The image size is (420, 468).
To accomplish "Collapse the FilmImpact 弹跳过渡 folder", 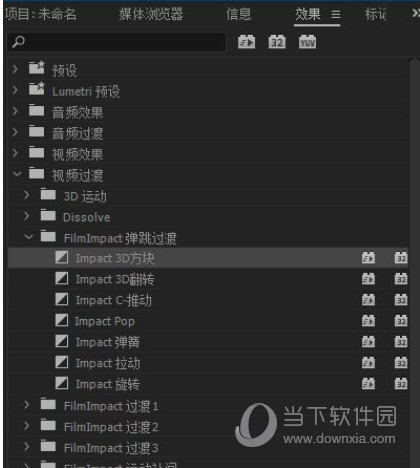I will (x=29, y=237).
